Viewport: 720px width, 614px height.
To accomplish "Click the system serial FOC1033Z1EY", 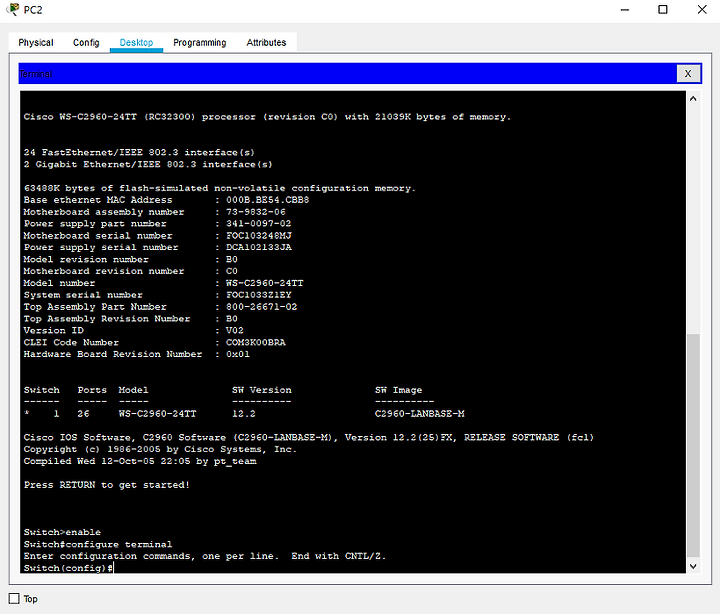I will [x=259, y=295].
